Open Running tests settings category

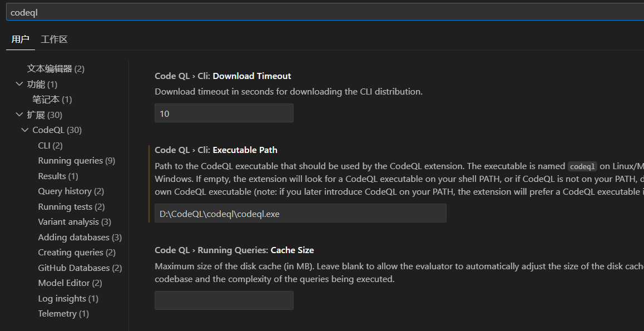click(x=71, y=207)
